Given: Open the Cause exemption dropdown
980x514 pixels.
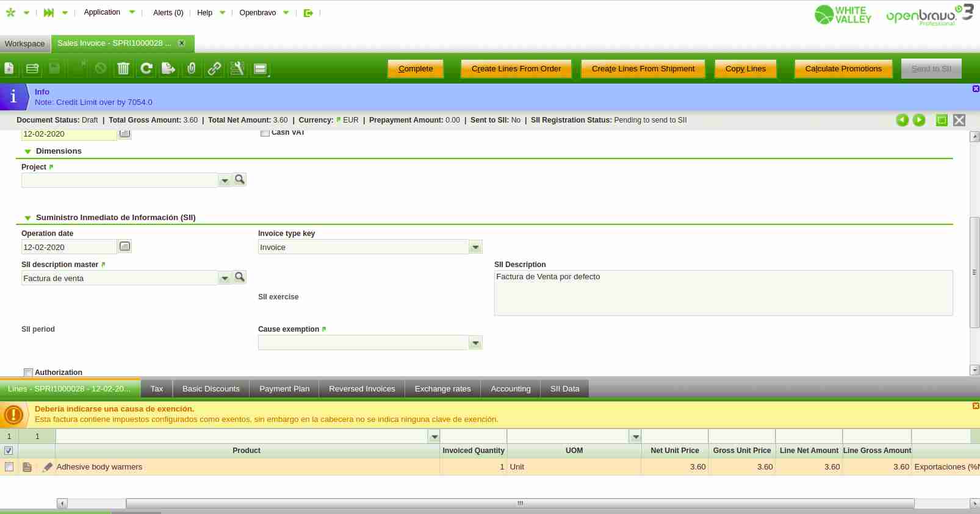Looking at the screenshot, I should (475, 343).
